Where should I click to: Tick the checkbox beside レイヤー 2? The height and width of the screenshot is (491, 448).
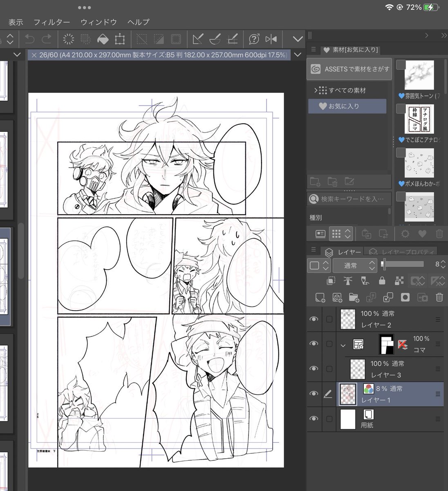(x=329, y=319)
